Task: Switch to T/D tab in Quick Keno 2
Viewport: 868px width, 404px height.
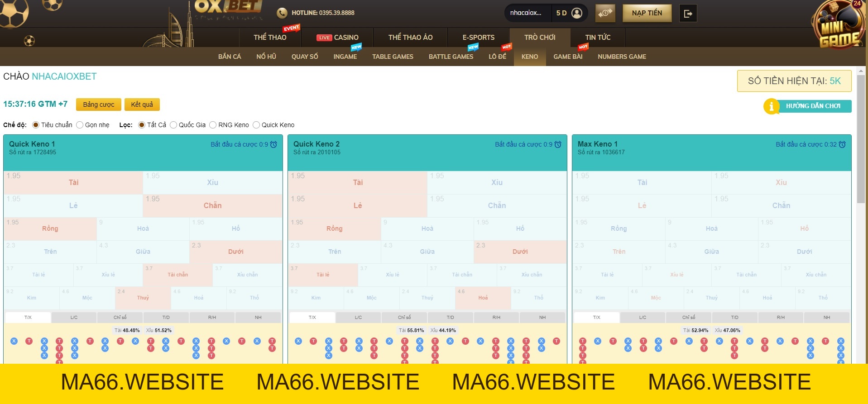Action: (450, 318)
